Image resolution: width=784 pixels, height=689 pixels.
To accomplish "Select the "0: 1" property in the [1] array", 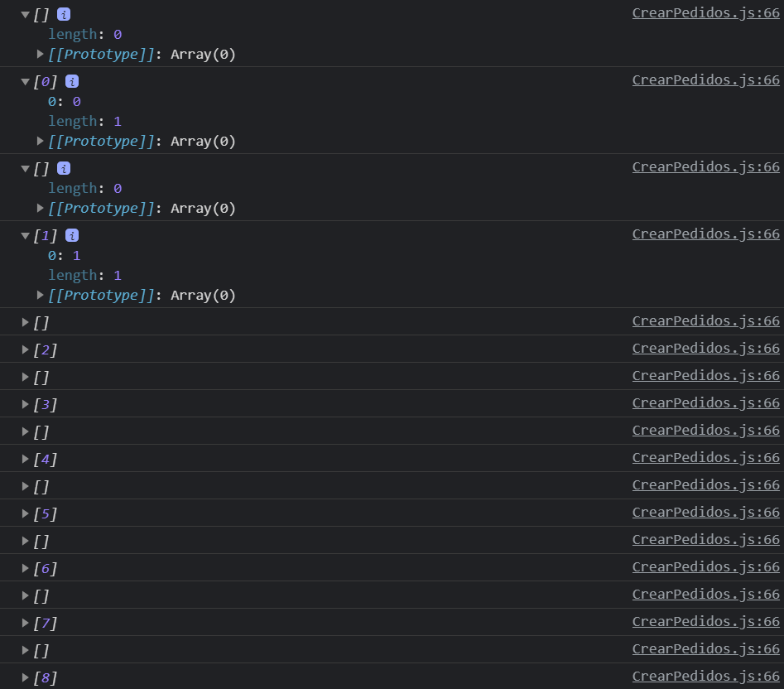I will coord(64,255).
